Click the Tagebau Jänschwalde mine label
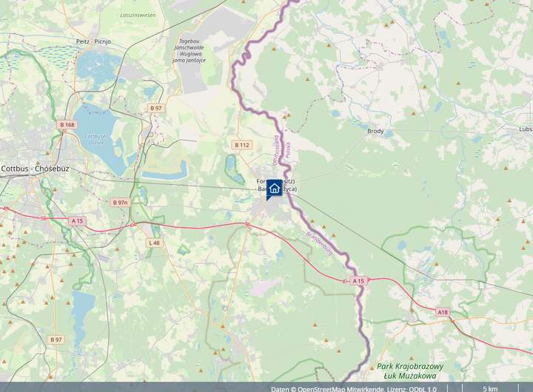Image resolution: width=533 pixels, height=392 pixels. tap(190, 50)
